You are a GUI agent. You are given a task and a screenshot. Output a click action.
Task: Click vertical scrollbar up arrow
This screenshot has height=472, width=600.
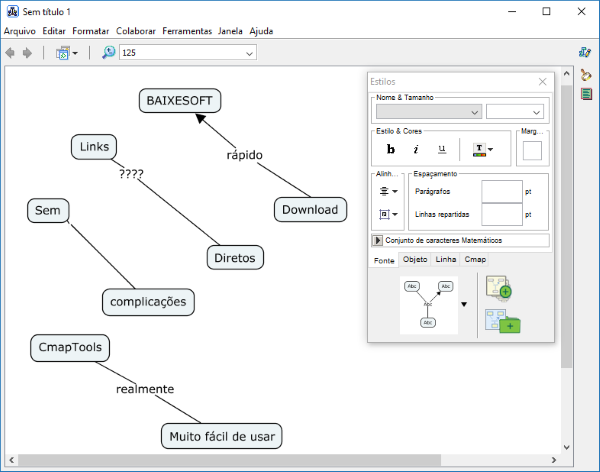(567, 73)
